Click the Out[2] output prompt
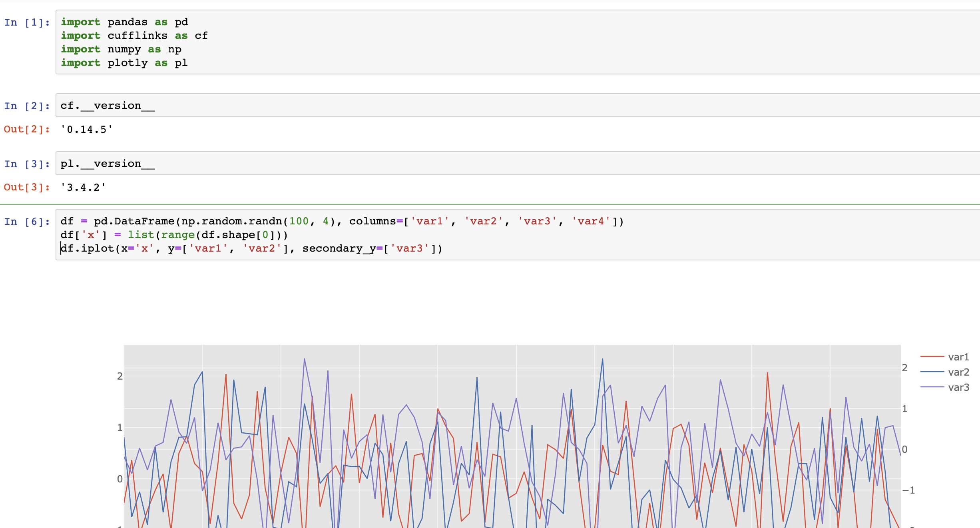Image resolution: width=980 pixels, height=528 pixels. coord(27,129)
